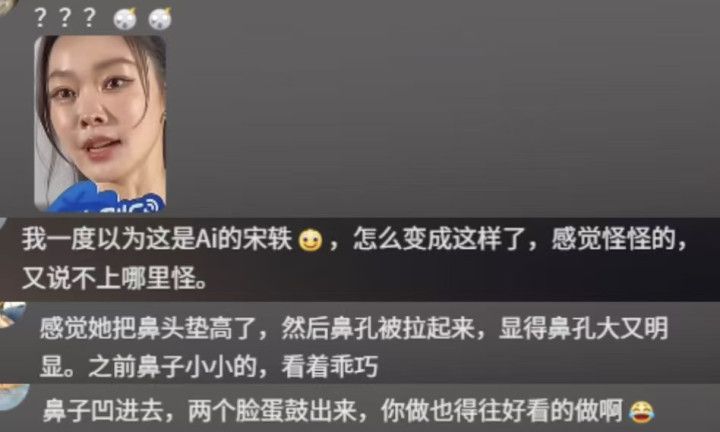Screen dimensions: 720x432
Task: Click the line 又说不上哪里怪。
Action: coord(114,278)
